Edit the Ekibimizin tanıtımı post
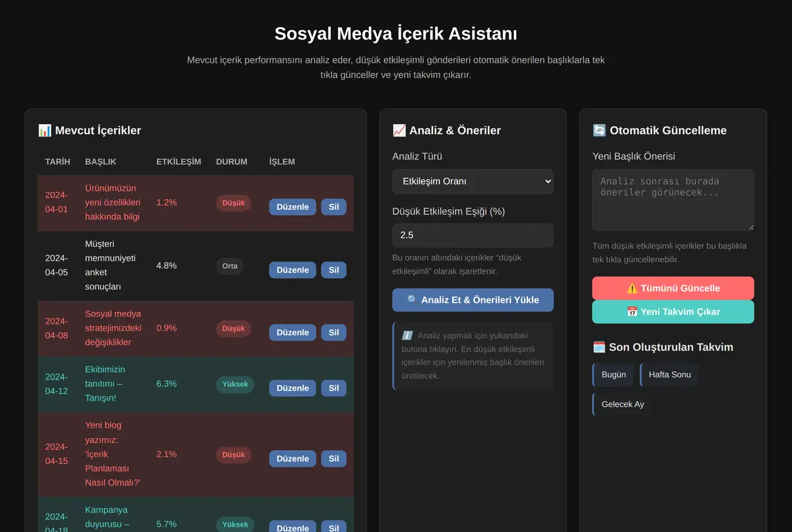 (x=292, y=388)
